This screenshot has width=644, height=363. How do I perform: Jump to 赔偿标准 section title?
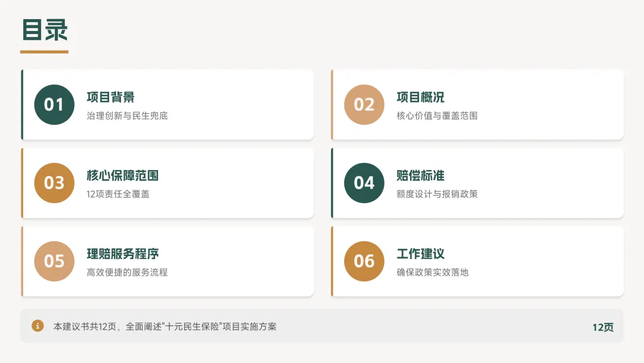tap(420, 176)
